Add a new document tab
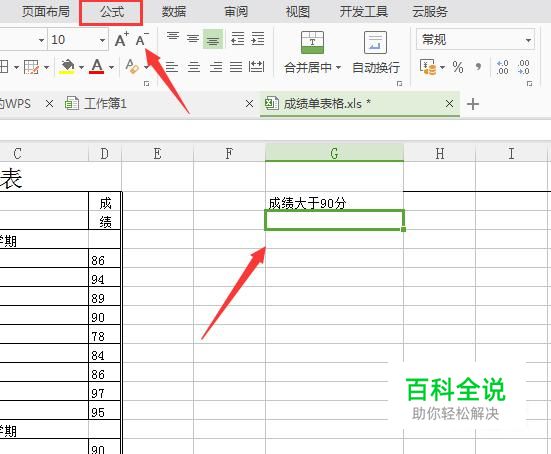The width and height of the screenshot is (551, 454). pyautogui.click(x=473, y=104)
